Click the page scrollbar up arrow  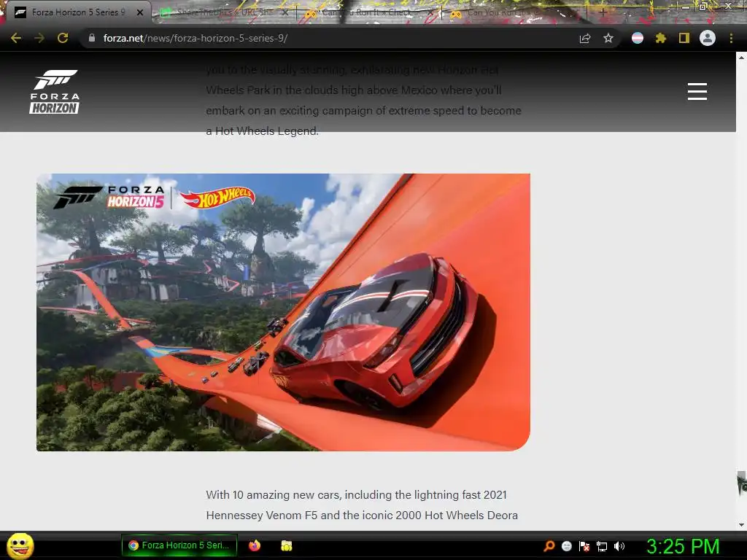coord(741,57)
